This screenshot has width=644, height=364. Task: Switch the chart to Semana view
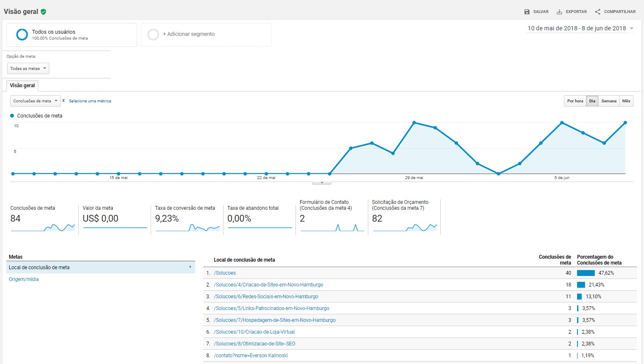tap(609, 101)
